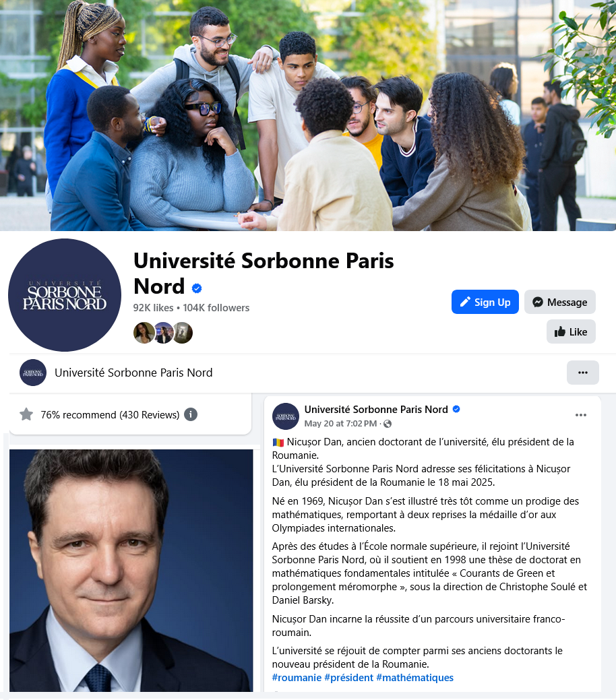The image size is (616, 700).
Task: Click the small page avatar in the post header
Action: [286, 416]
